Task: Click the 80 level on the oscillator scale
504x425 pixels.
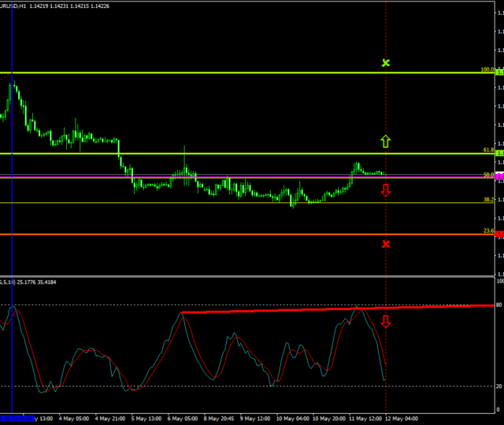Action: pyautogui.click(x=498, y=305)
